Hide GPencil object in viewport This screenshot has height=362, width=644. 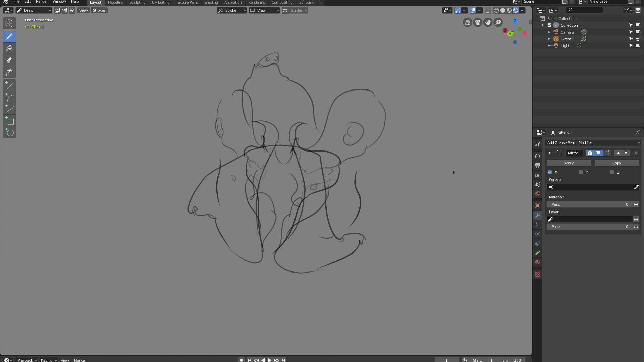638,39
